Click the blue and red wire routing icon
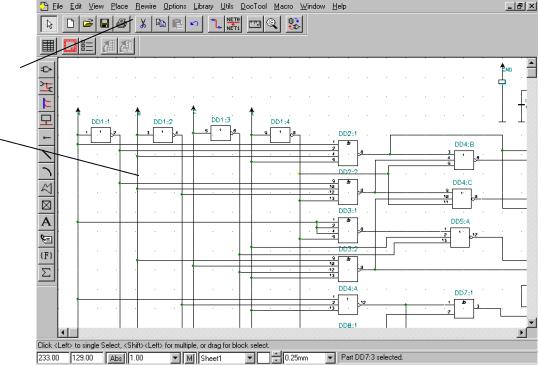 (x=216, y=24)
